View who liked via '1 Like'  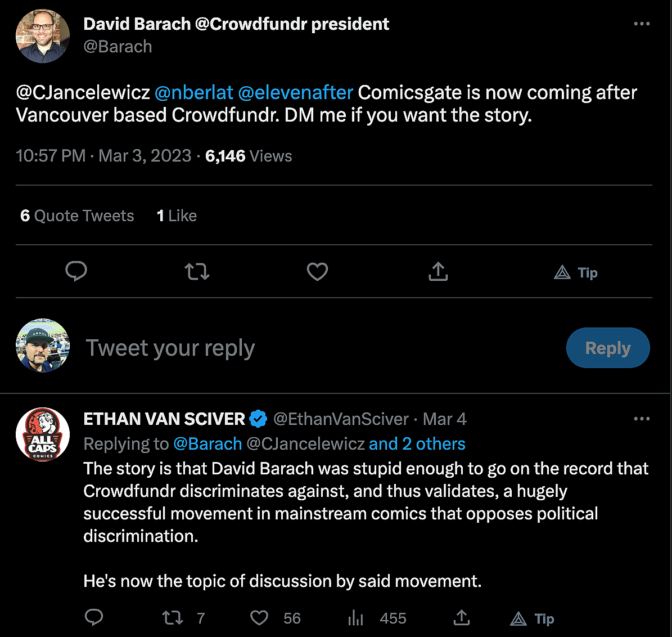pos(177,216)
